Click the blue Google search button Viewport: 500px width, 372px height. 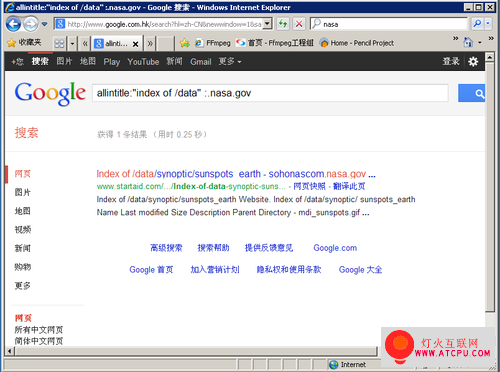[x=472, y=93]
